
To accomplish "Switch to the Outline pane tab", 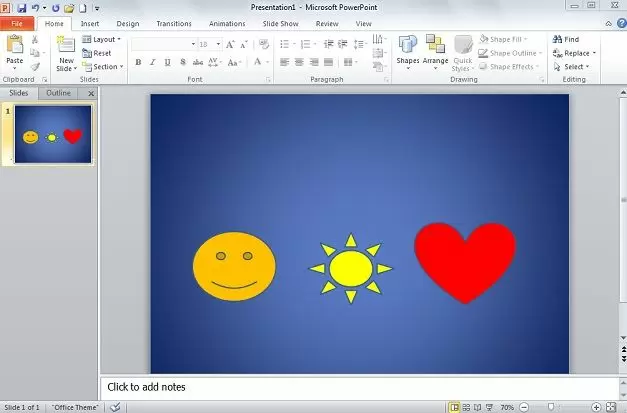I will tap(59, 93).
